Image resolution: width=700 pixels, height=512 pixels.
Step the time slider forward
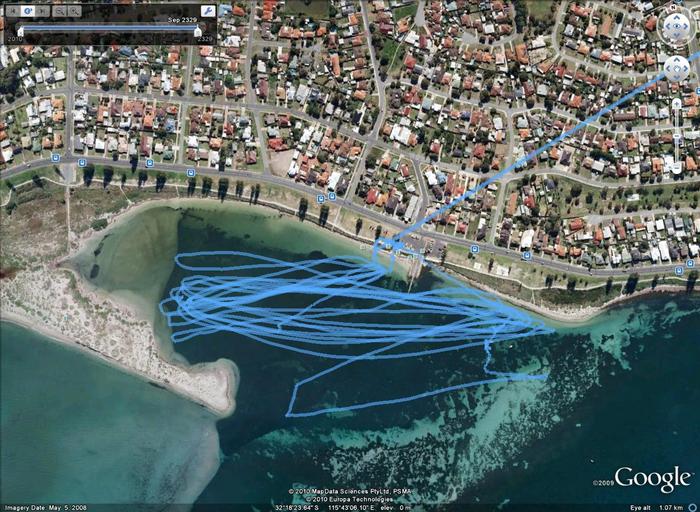coord(44,11)
